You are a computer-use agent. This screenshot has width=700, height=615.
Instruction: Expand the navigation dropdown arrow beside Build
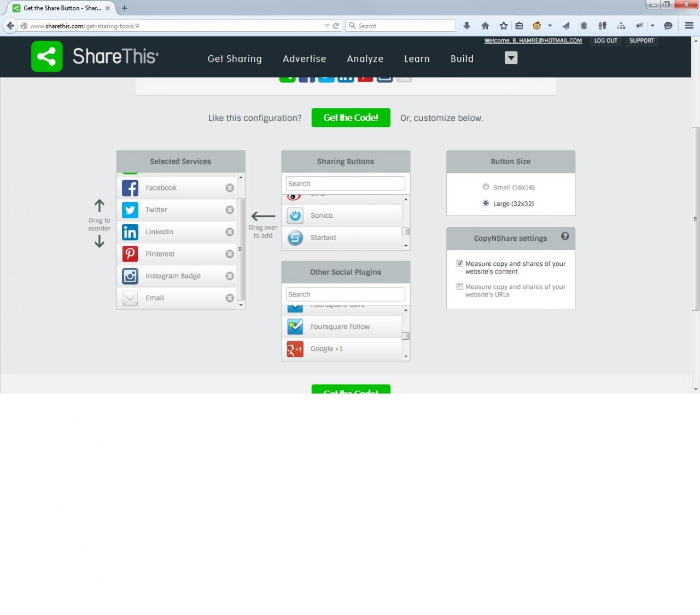[511, 58]
